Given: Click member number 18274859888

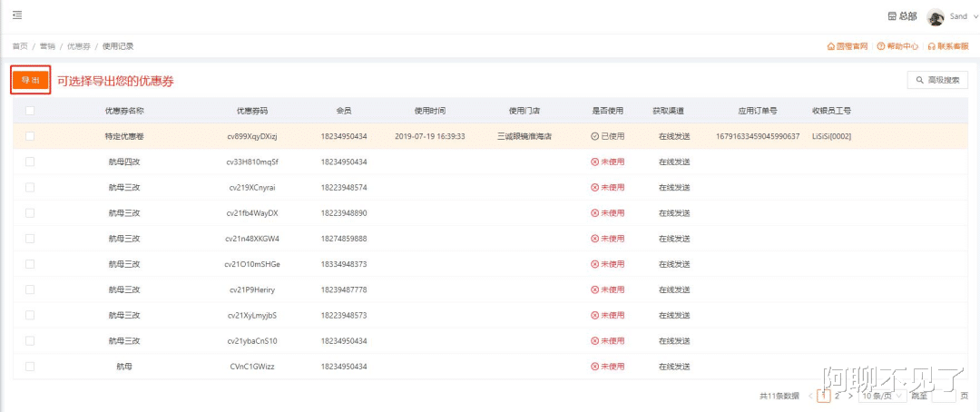Looking at the screenshot, I should 344,239.
